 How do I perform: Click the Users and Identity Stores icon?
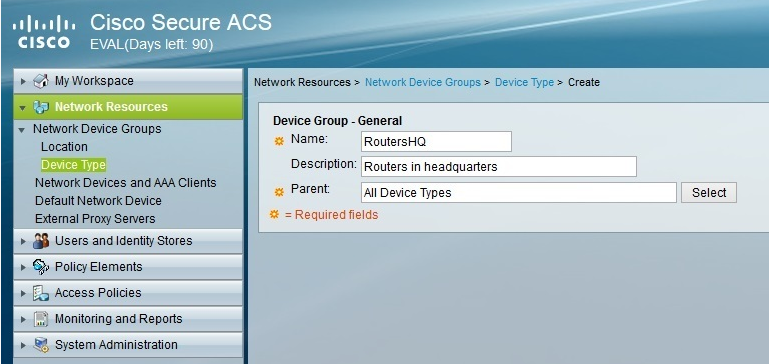(41, 241)
